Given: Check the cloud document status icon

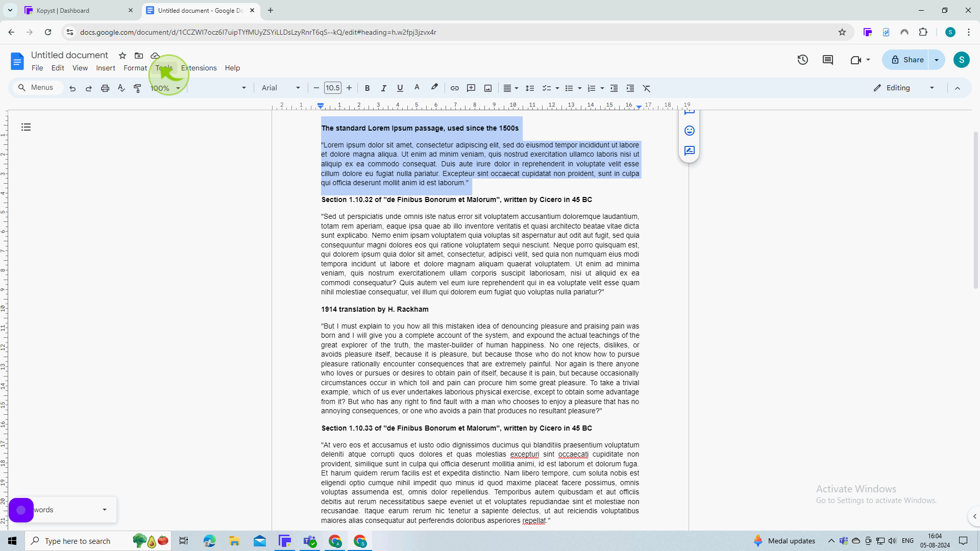Looking at the screenshot, I should [155, 56].
